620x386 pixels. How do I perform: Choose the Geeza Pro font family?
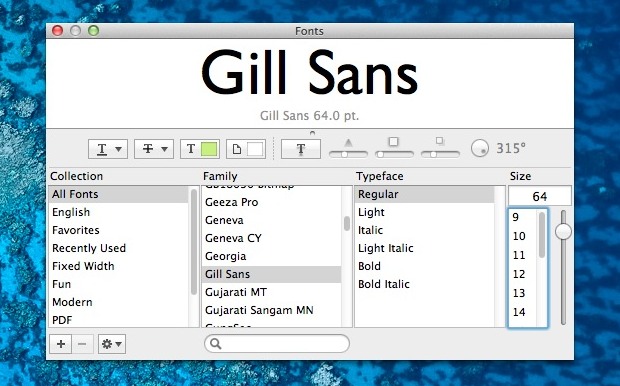click(x=272, y=202)
